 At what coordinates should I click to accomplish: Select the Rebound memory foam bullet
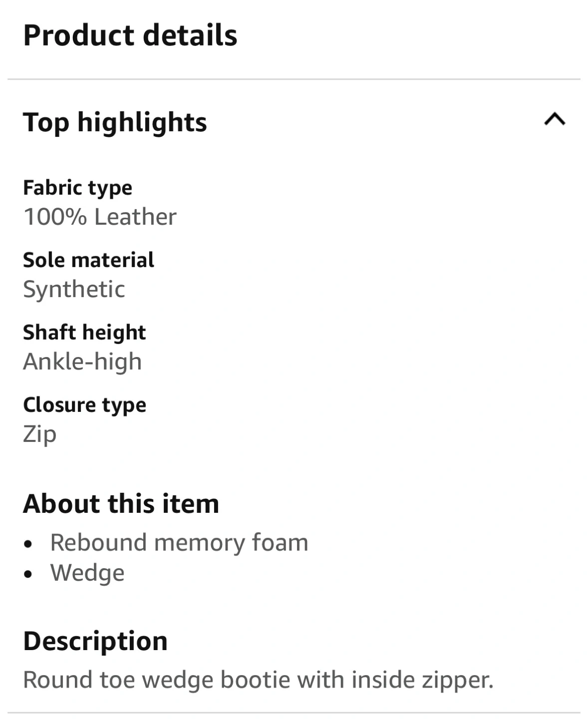(x=179, y=543)
